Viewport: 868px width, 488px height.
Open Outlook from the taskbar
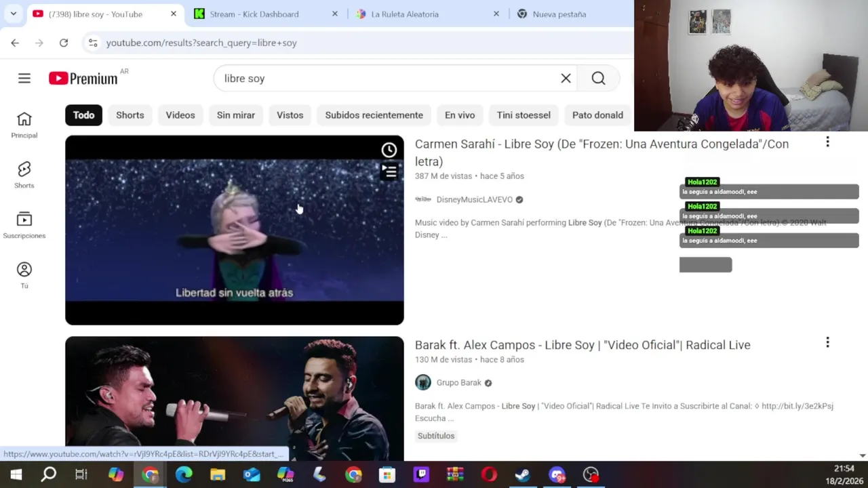252,474
